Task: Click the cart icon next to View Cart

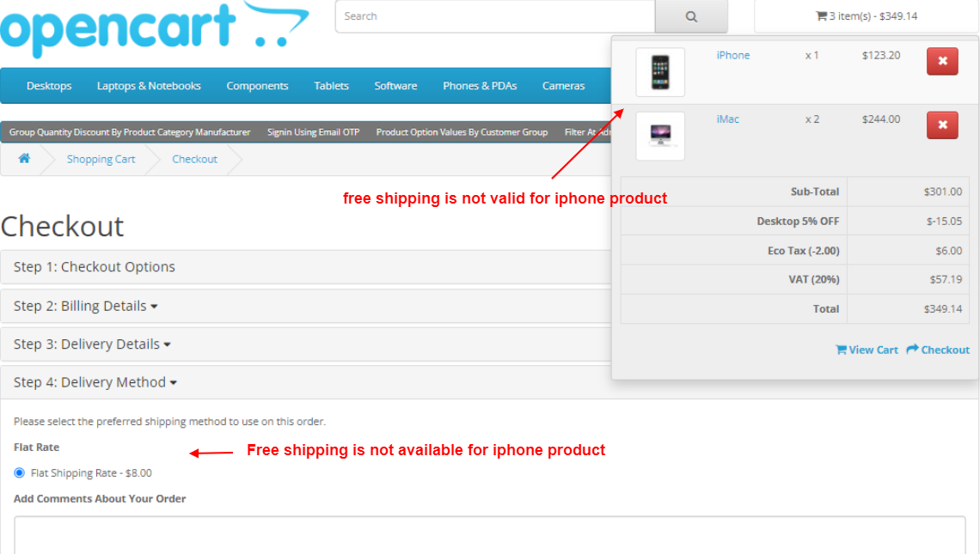Action: pyautogui.click(x=842, y=350)
